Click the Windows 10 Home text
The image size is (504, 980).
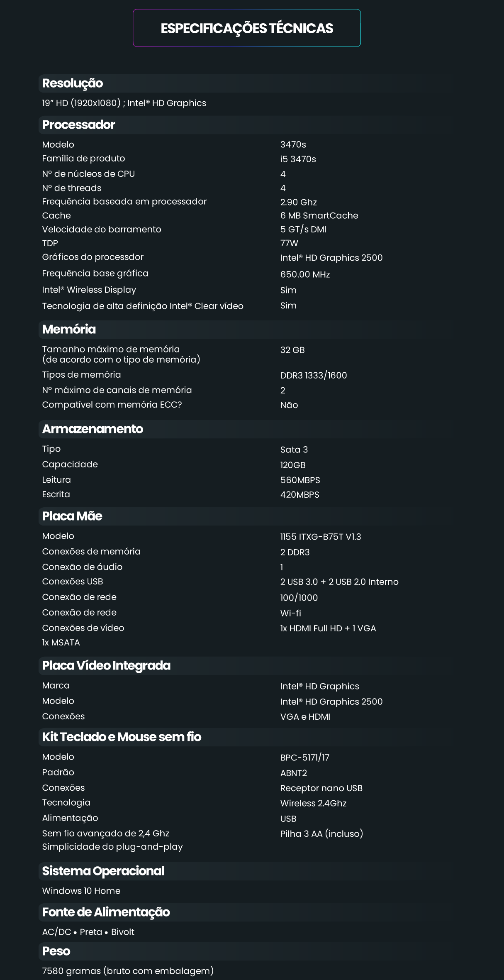[81, 891]
